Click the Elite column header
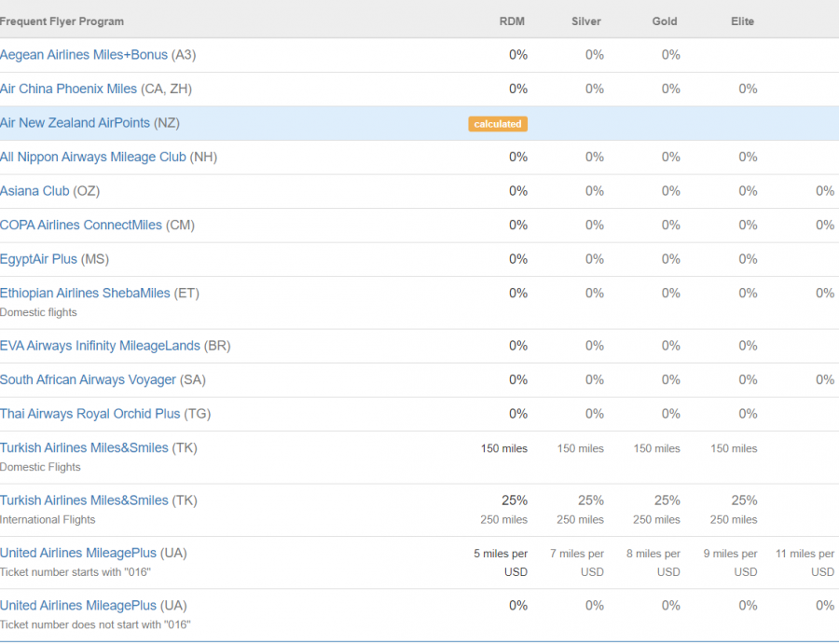 click(743, 21)
